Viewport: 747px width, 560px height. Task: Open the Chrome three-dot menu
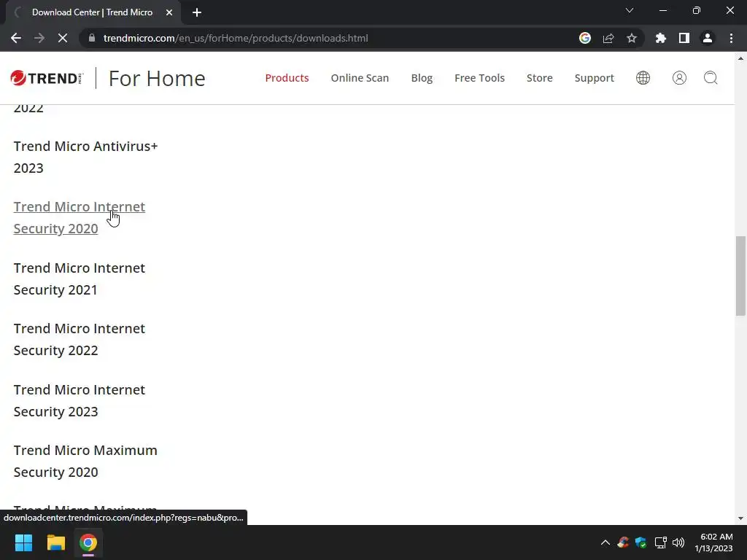(x=731, y=38)
